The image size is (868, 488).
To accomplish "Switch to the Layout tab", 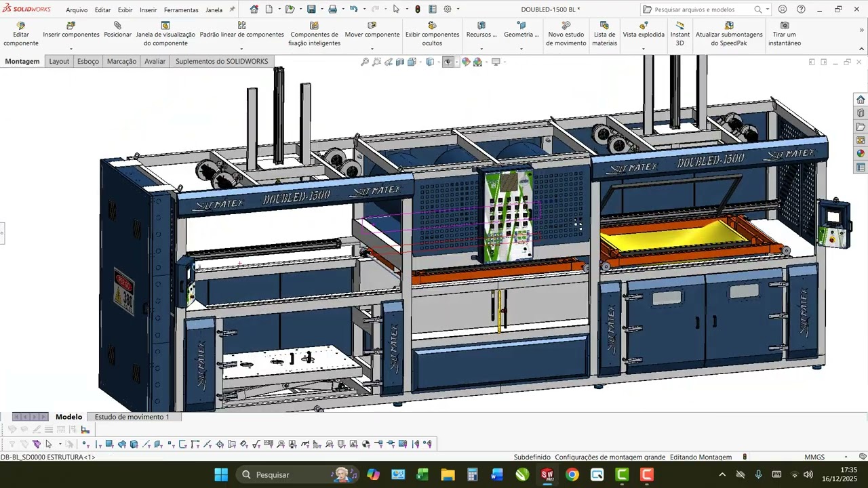I will [x=59, y=61].
